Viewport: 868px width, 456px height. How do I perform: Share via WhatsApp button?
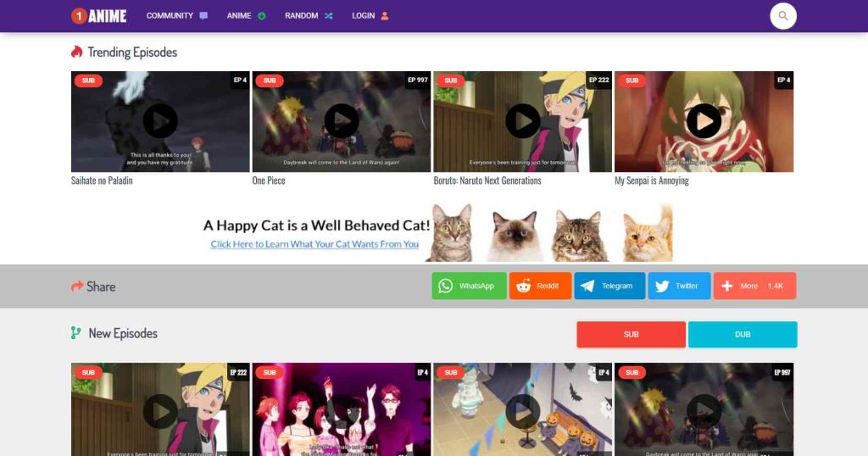click(x=469, y=286)
